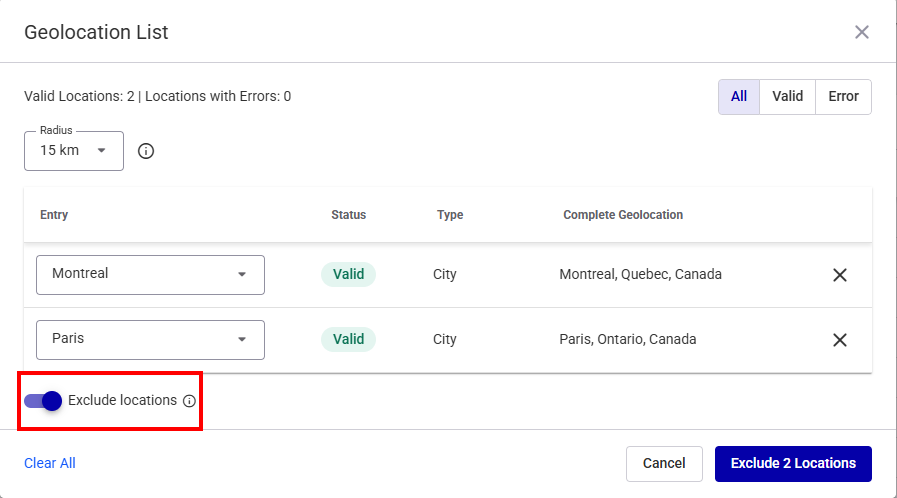Switch to the Valid filter tab
Viewport: 897px width, 498px height.
coord(788,97)
